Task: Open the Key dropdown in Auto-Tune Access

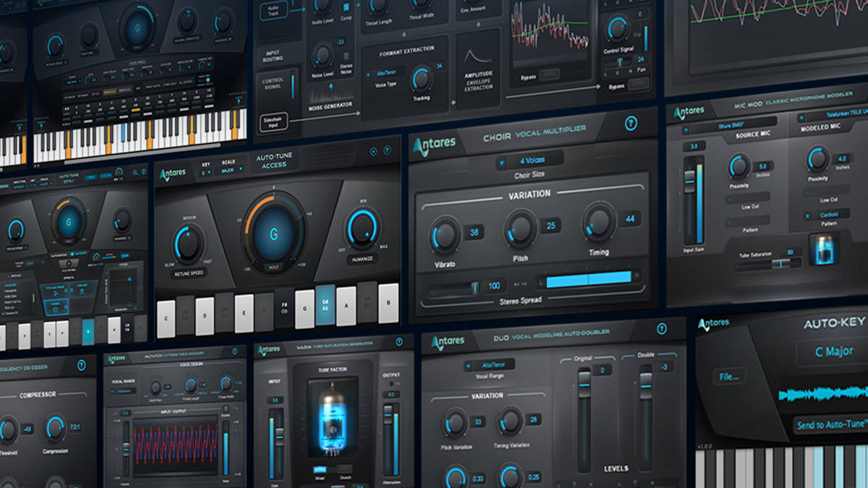Action: click(207, 173)
